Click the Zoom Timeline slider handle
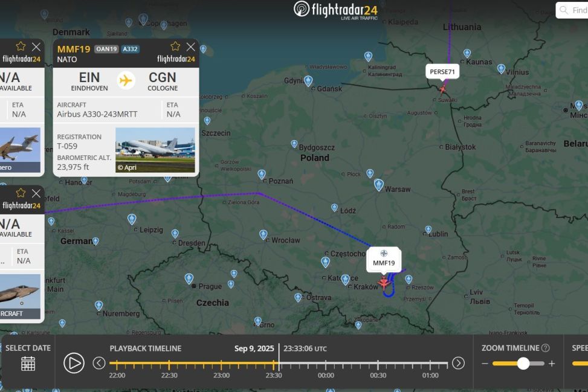This screenshot has width=588, height=392. coord(523,364)
